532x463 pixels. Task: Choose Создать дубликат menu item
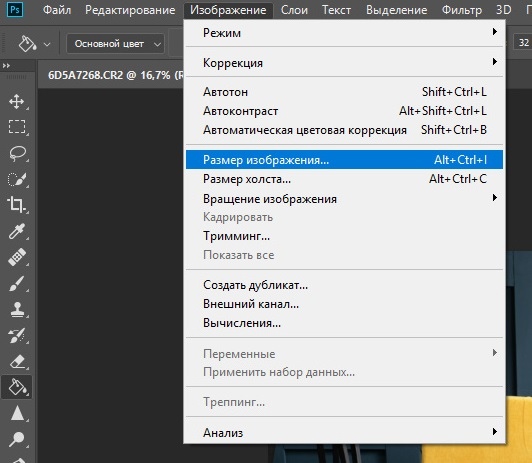pyautogui.click(x=344, y=285)
